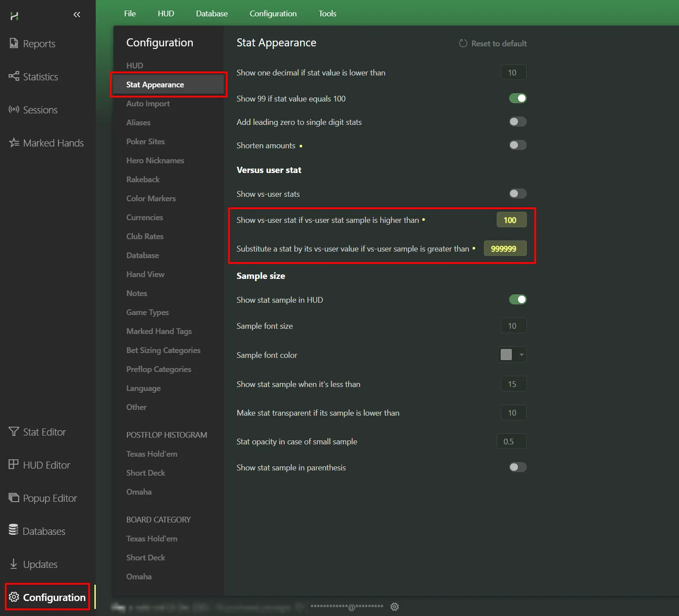Expand the Sample font color dropdown arrow

[x=521, y=355]
